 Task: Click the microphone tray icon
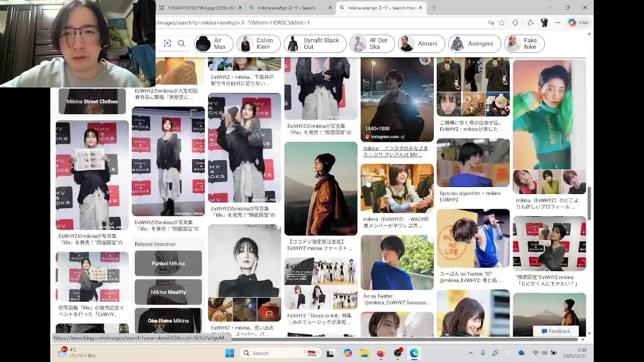click(x=483, y=353)
